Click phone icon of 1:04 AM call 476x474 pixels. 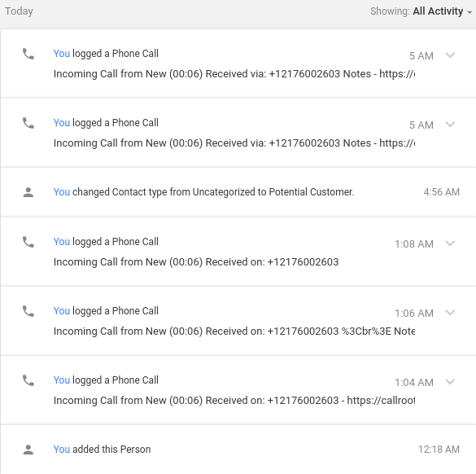28,380
